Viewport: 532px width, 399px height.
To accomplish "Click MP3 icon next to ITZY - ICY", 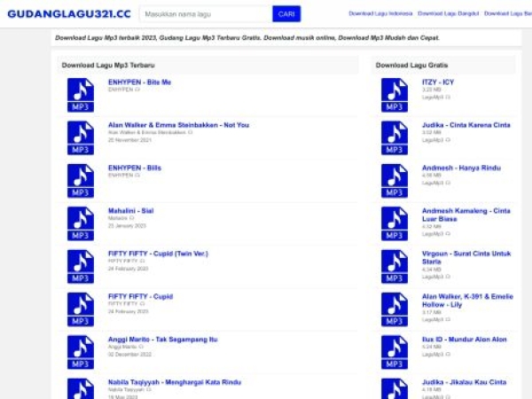I will [395, 95].
